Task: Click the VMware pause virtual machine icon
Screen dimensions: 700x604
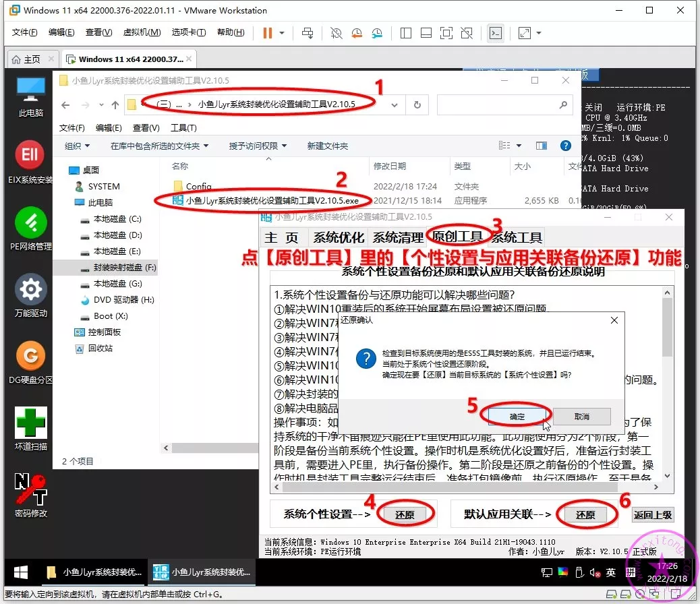Action: (x=268, y=33)
